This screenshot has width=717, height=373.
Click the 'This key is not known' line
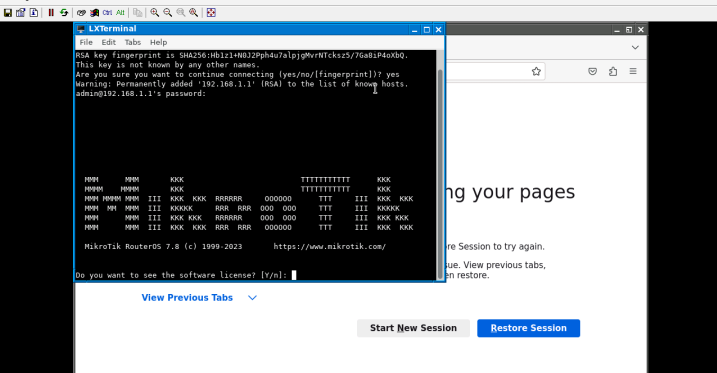pos(168,65)
